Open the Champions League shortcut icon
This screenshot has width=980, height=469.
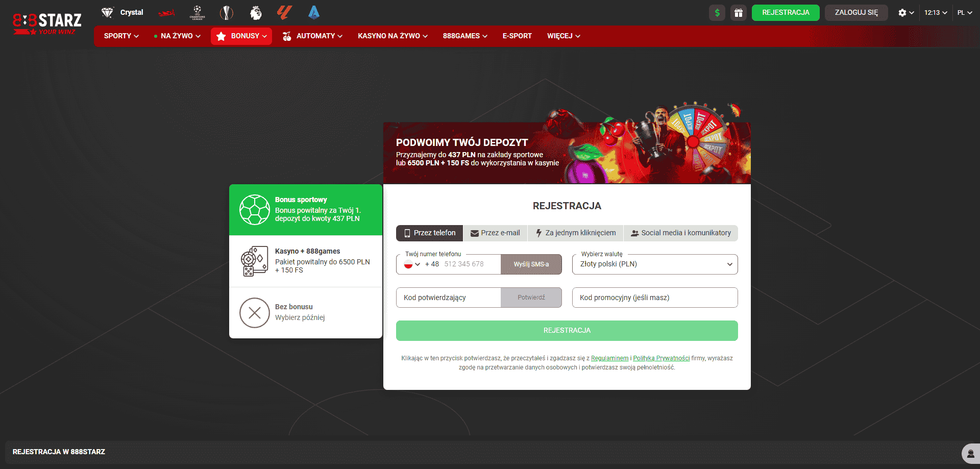197,13
